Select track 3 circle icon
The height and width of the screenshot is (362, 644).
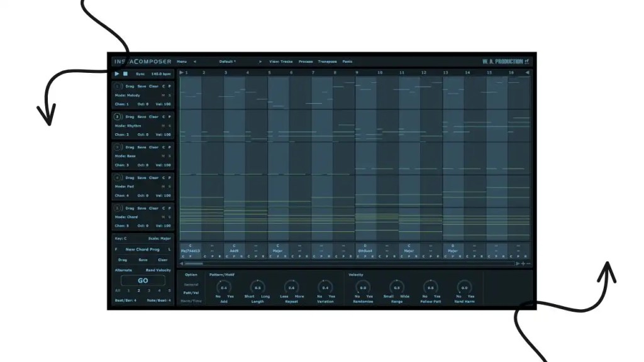click(x=117, y=147)
